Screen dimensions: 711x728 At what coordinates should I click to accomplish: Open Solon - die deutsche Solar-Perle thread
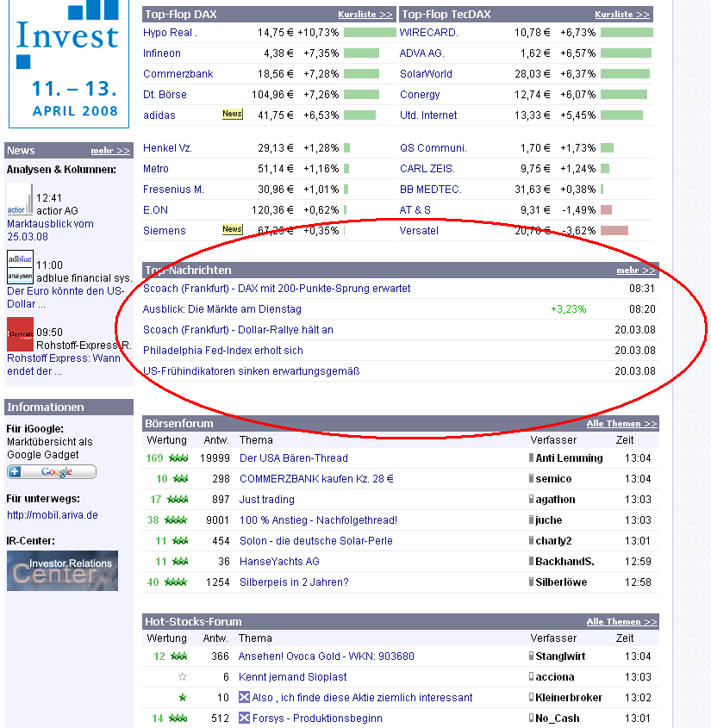[x=315, y=541]
